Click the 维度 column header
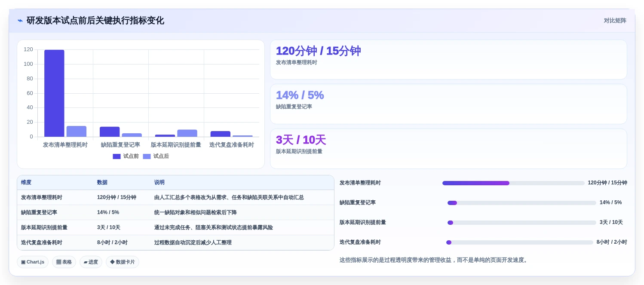This screenshot has height=285, width=644. pos(26,183)
